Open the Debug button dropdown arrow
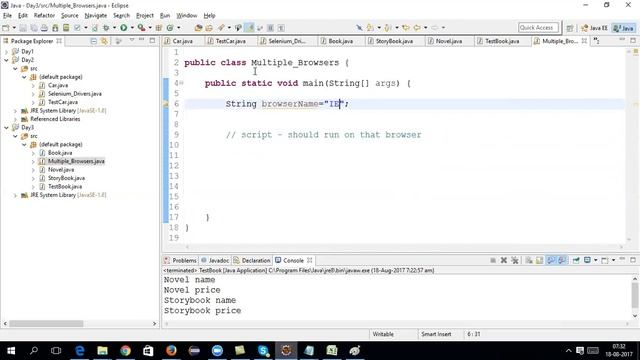Image resolution: width=640 pixels, height=360 pixels. (114, 28)
